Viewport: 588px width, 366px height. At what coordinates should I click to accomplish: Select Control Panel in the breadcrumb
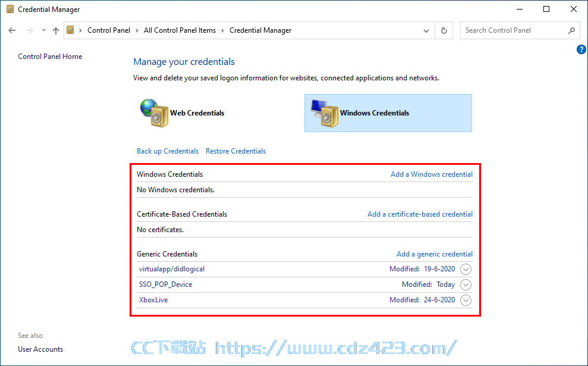coord(109,30)
